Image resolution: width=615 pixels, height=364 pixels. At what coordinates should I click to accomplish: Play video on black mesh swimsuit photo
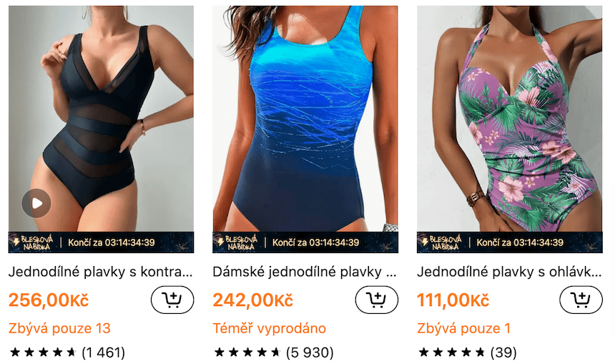click(x=36, y=203)
